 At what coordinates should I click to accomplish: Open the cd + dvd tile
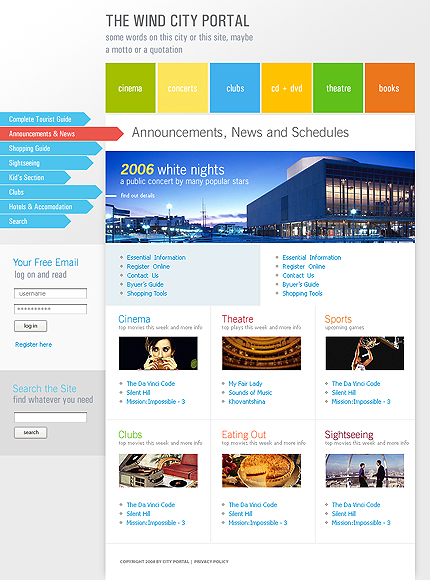coord(286,88)
